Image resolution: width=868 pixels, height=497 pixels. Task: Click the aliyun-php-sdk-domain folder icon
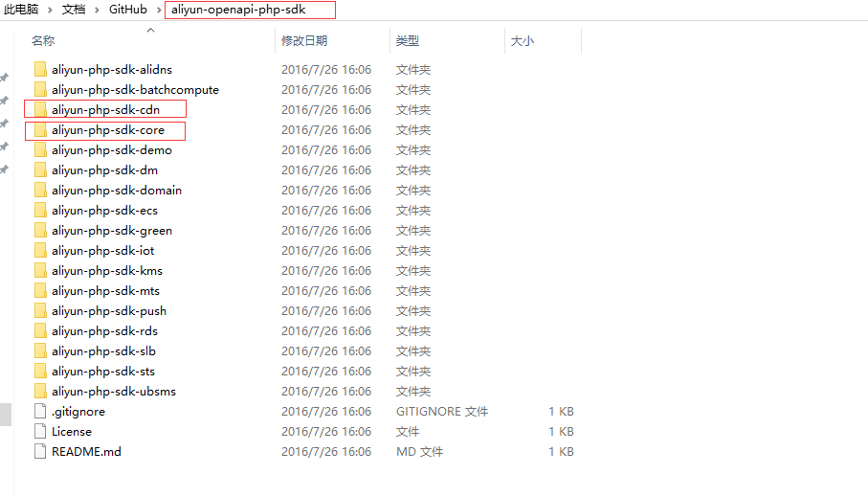coord(40,190)
